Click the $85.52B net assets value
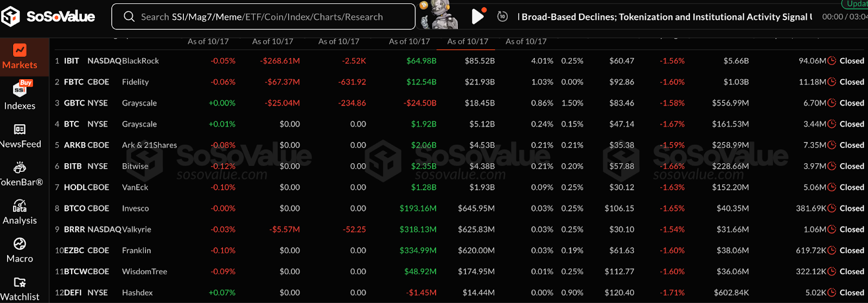The height and width of the screenshot is (303, 868). point(480,61)
